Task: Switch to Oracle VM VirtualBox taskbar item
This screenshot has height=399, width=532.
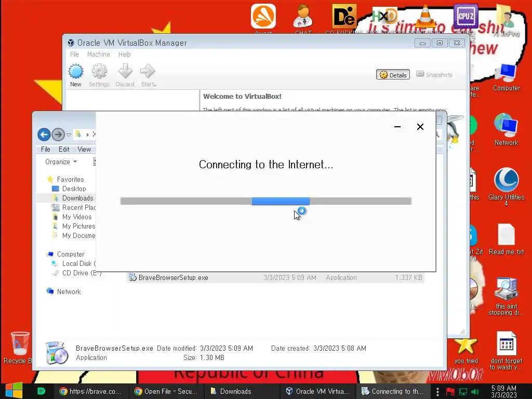Action: pos(317,391)
